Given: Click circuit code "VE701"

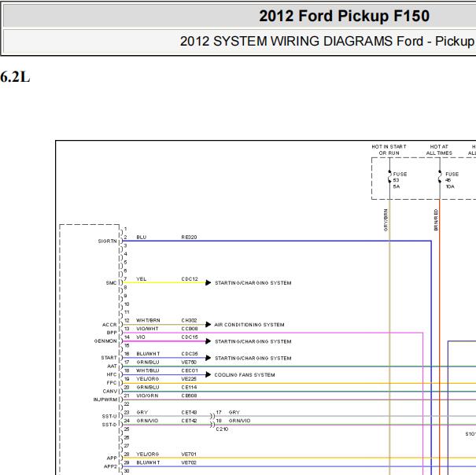Looking at the screenshot, I should pyautogui.click(x=189, y=454).
